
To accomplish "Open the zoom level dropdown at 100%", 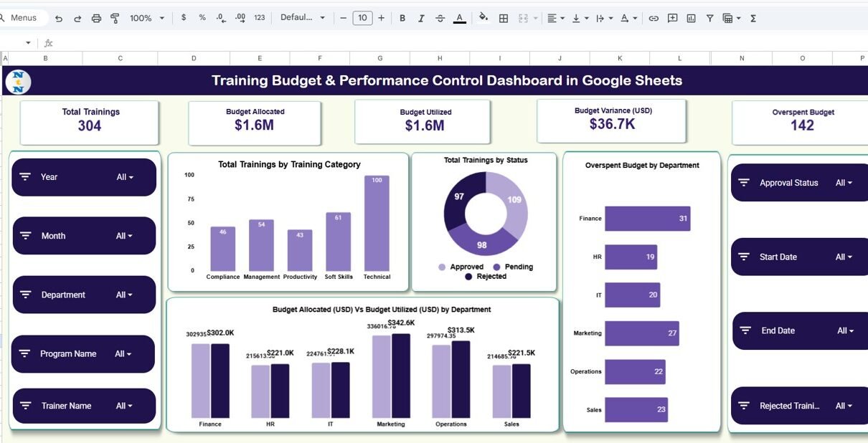I will 146,18.
